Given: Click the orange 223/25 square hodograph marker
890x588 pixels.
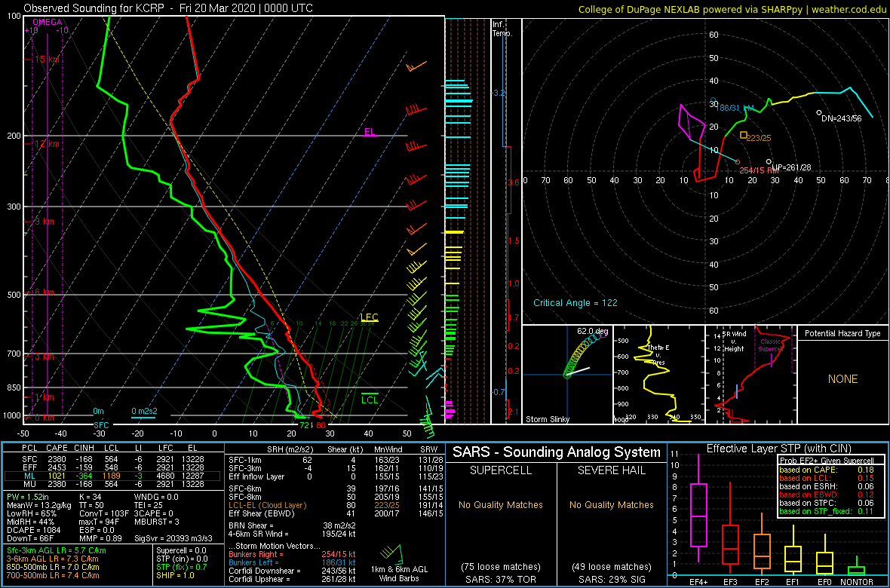Looking at the screenshot, I should [x=744, y=135].
